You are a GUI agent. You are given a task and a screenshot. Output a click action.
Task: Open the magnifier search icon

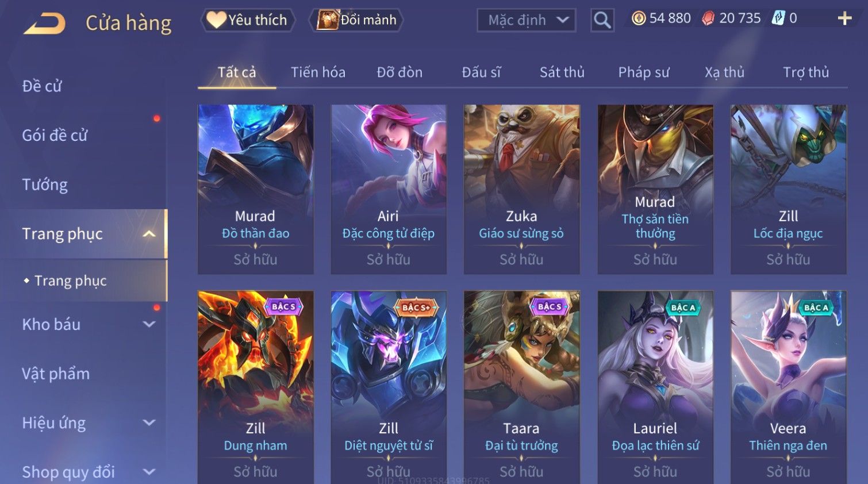pos(602,20)
